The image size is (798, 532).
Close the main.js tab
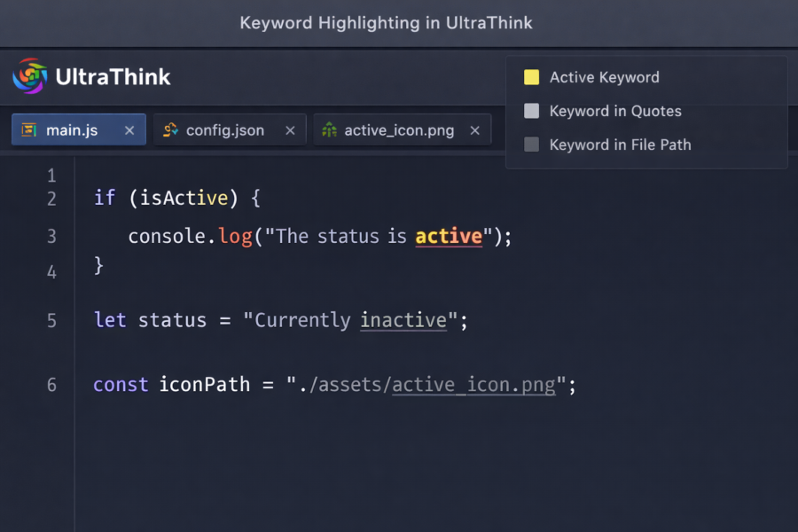[x=129, y=131]
